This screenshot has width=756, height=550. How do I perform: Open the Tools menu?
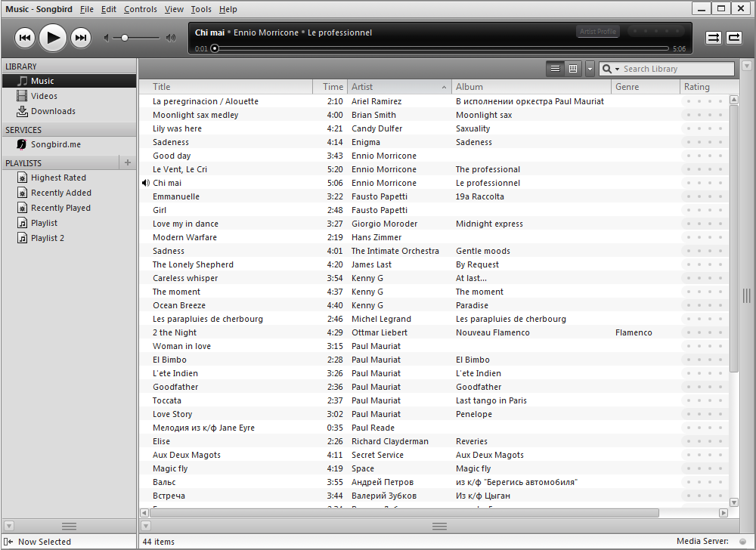click(201, 9)
